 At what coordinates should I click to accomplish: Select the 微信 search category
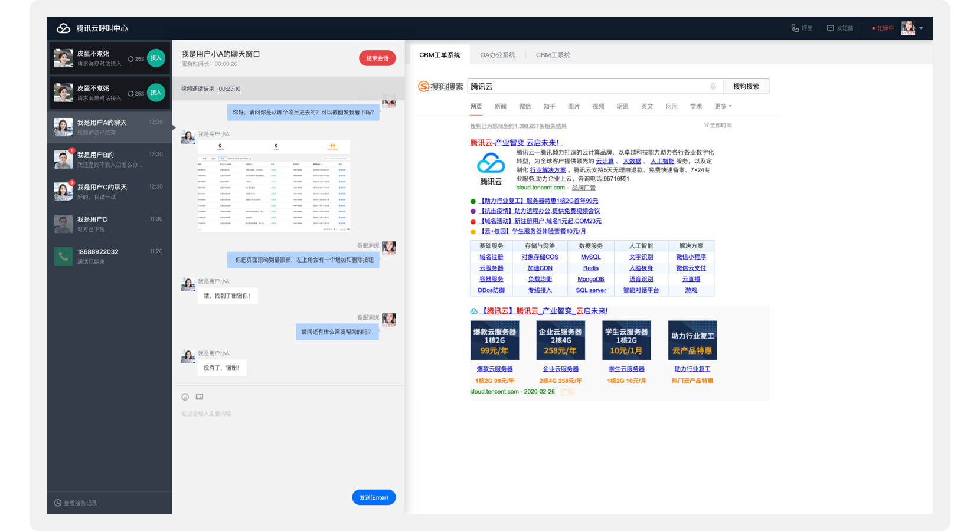click(x=525, y=106)
